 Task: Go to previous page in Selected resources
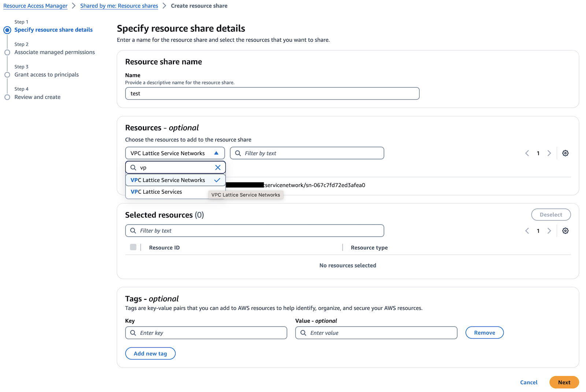coord(527,231)
